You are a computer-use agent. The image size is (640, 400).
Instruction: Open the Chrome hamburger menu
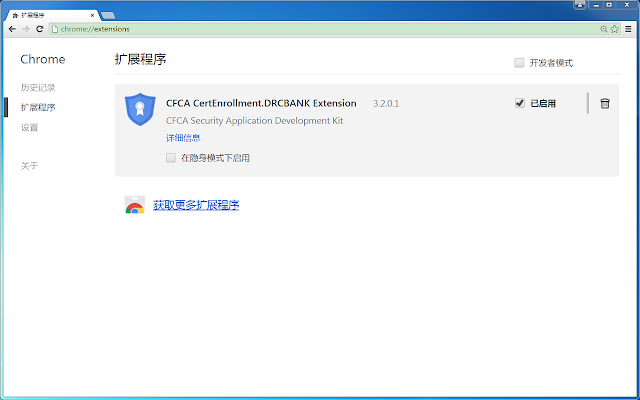tap(629, 29)
